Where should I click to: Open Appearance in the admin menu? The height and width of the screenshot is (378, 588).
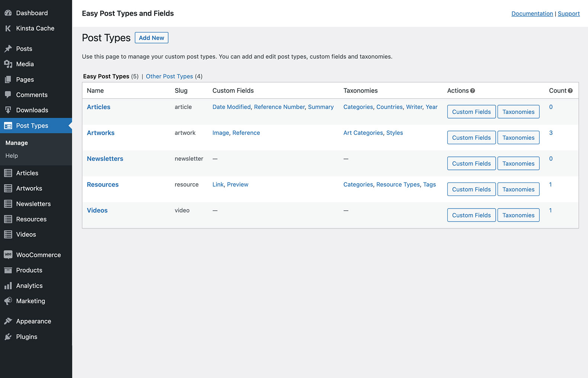pos(33,321)
